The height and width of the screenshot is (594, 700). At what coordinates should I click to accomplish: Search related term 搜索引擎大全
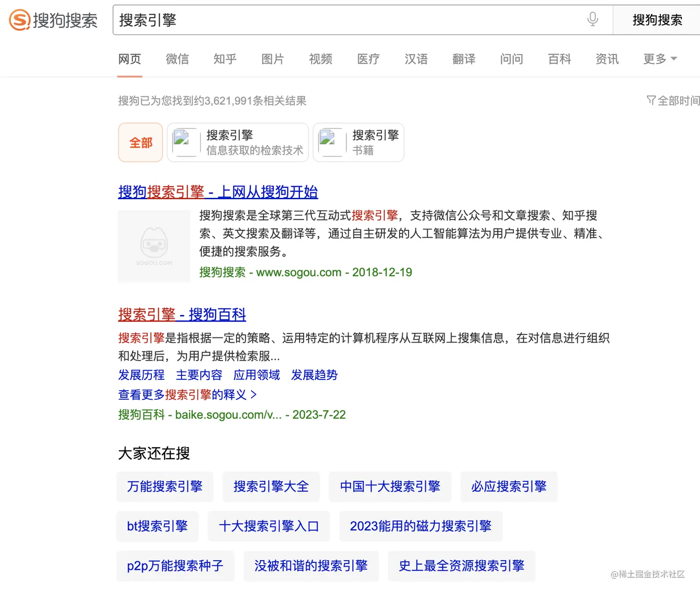coord(271,487)
